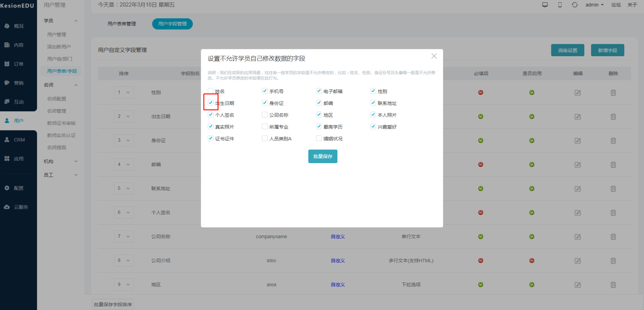This screenshot has height=310, width=644.
Task: Click edit icon for 公司名称 row
Action: tap(577, 237)
